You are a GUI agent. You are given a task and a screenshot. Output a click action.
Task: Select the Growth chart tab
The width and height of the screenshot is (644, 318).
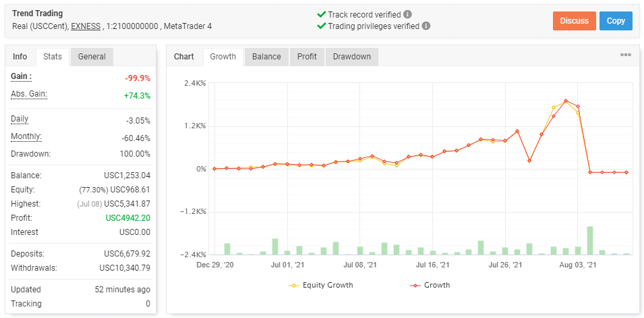(x=223, y=57)
